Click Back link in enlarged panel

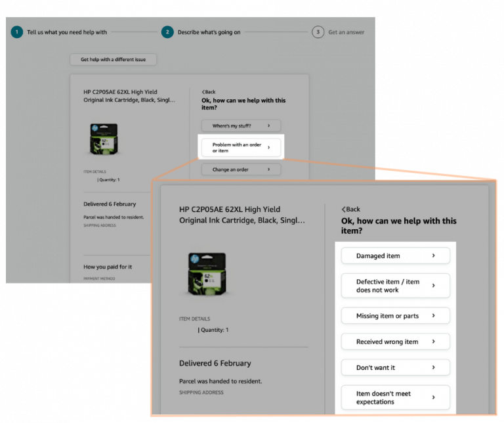351,209
